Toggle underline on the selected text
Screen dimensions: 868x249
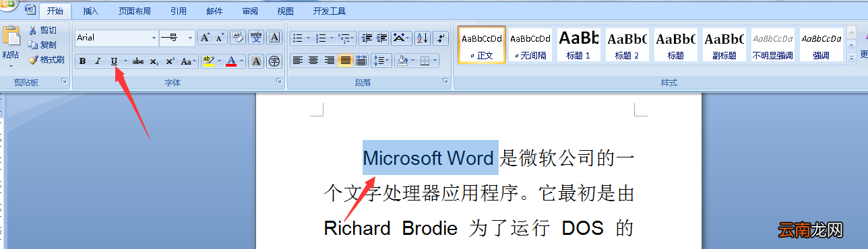point(114,61)
